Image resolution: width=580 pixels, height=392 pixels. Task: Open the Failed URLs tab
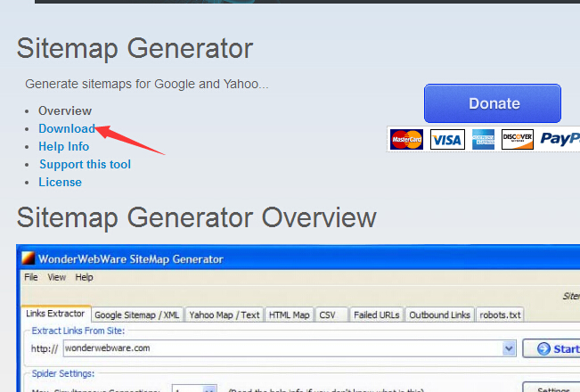pyautogui.click(x=377, y=315)
